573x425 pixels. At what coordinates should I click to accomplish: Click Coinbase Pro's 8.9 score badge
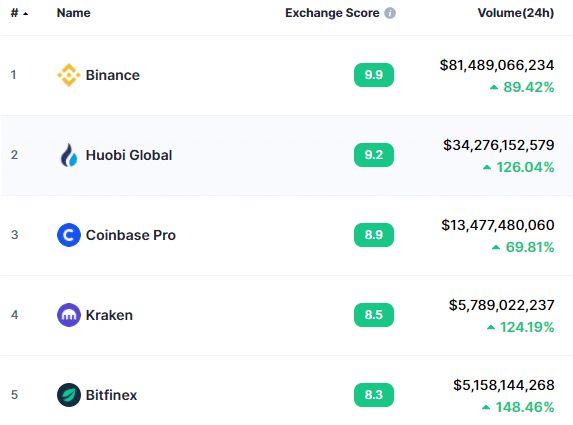coord(374,235)
